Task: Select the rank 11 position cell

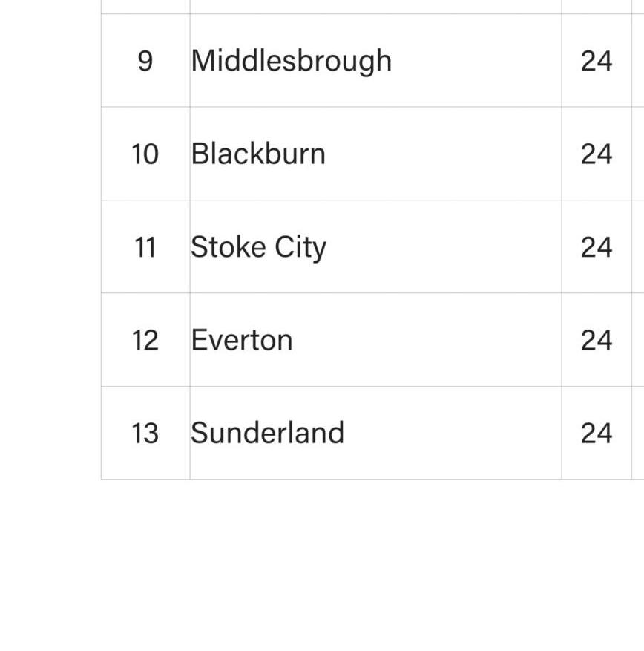Action: point(145,247)
